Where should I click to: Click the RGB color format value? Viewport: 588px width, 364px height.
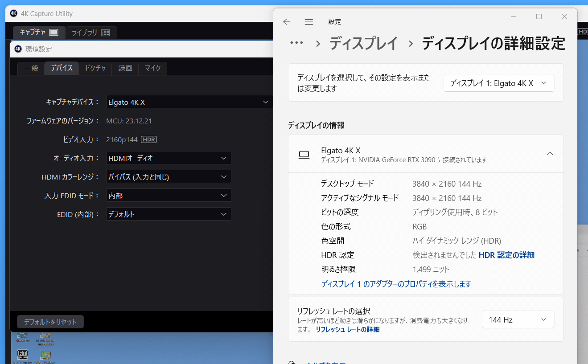(419, 226)
